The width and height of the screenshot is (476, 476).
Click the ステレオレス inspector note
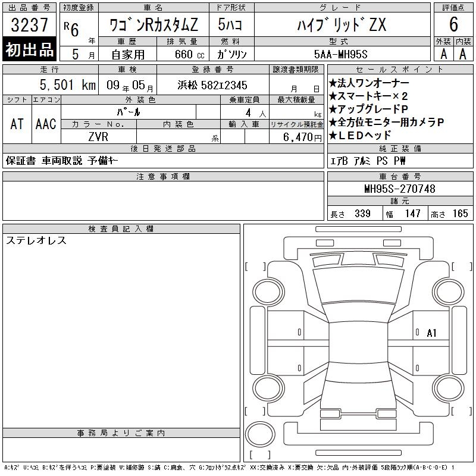(36, 240)
